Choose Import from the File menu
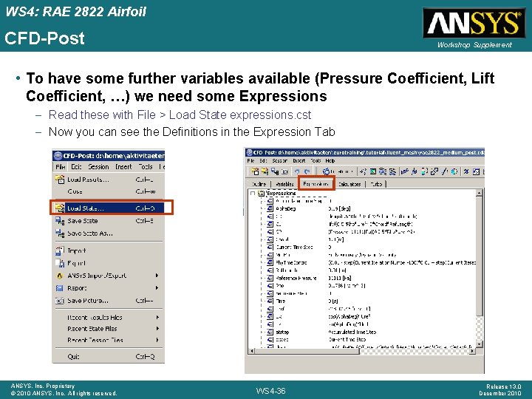 point(108,250)
